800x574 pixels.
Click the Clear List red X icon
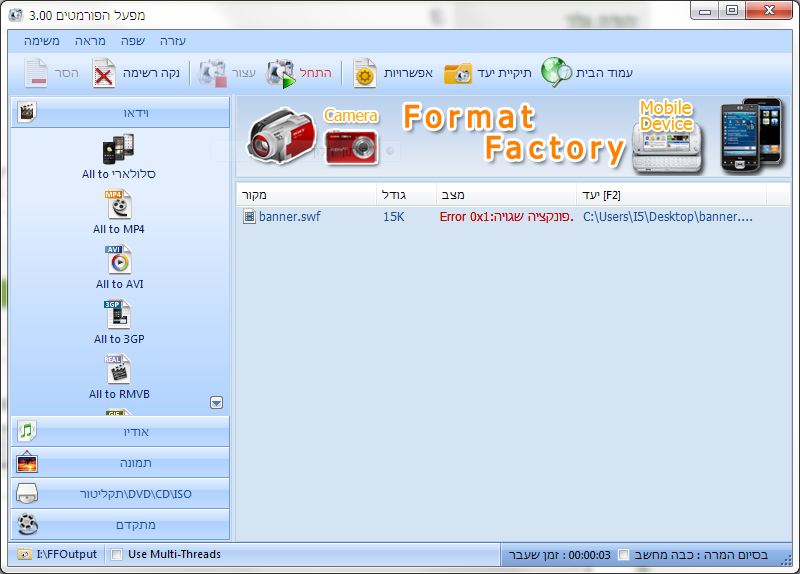(x=104, y=73)
